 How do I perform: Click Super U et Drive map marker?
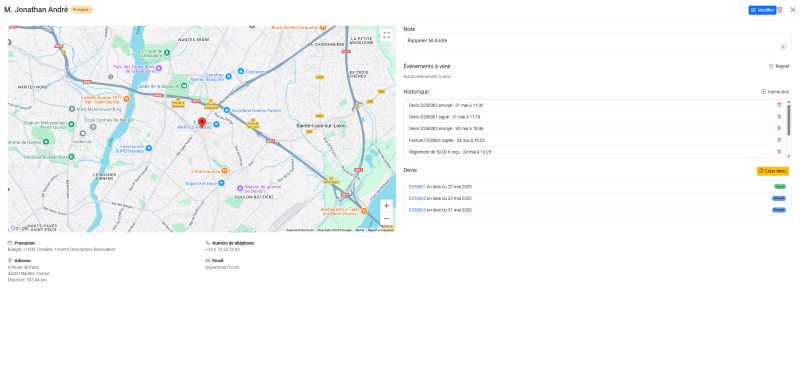point(221,183)
